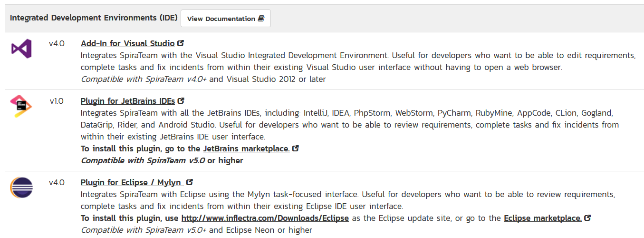Click the JetBrains logo icon

coord(21,106)
